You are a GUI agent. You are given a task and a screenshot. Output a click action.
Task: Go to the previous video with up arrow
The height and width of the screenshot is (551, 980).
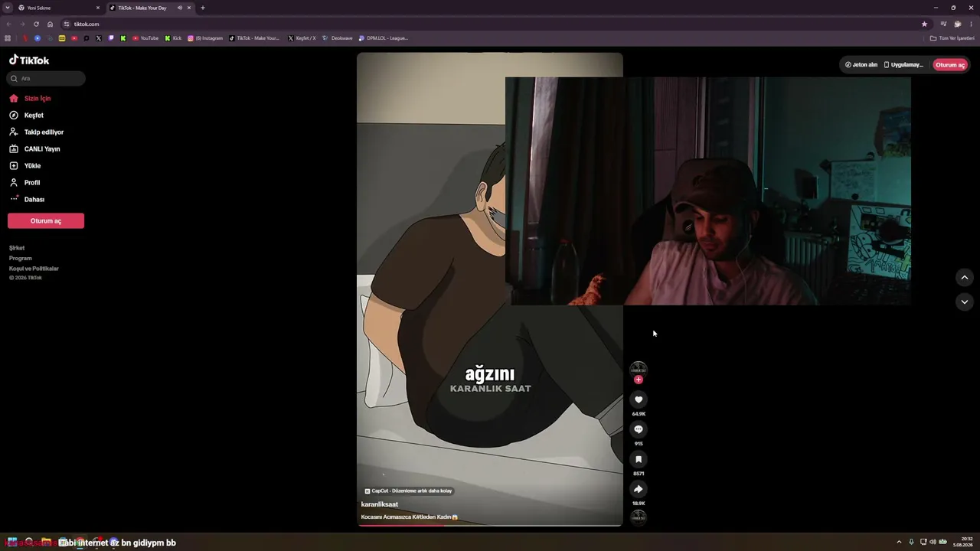click(x=964, y=278)
